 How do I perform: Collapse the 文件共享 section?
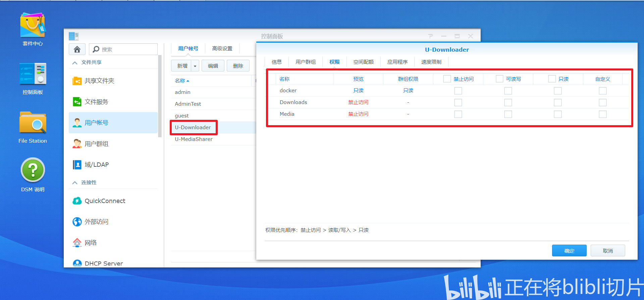click(75, 63)
